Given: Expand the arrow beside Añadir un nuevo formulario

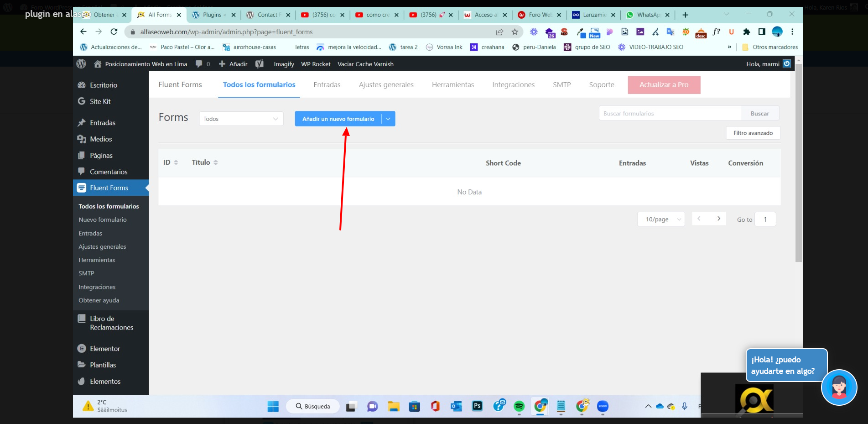Looking at the screenshot, I should (x=388, y=119).
